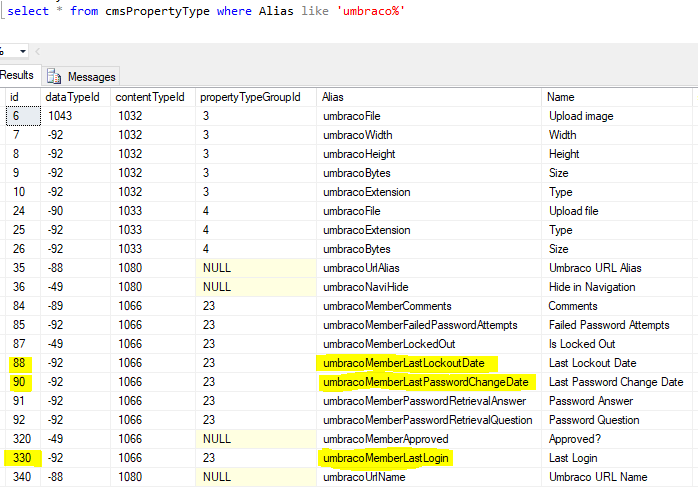This screenshot has width=698, height=491.
Task: Click the NULL group cell in row 320
Action: (256, 439)
